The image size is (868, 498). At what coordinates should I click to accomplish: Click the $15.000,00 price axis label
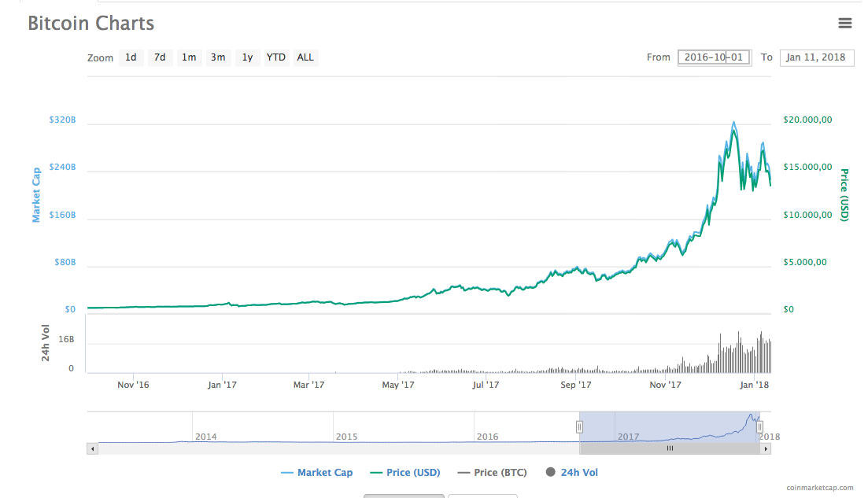click(x=807, y=167)
